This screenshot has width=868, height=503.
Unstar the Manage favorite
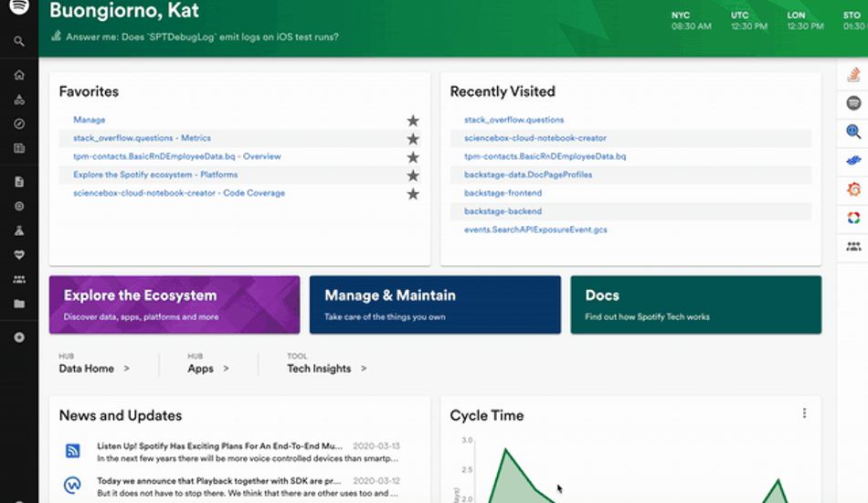413,120
